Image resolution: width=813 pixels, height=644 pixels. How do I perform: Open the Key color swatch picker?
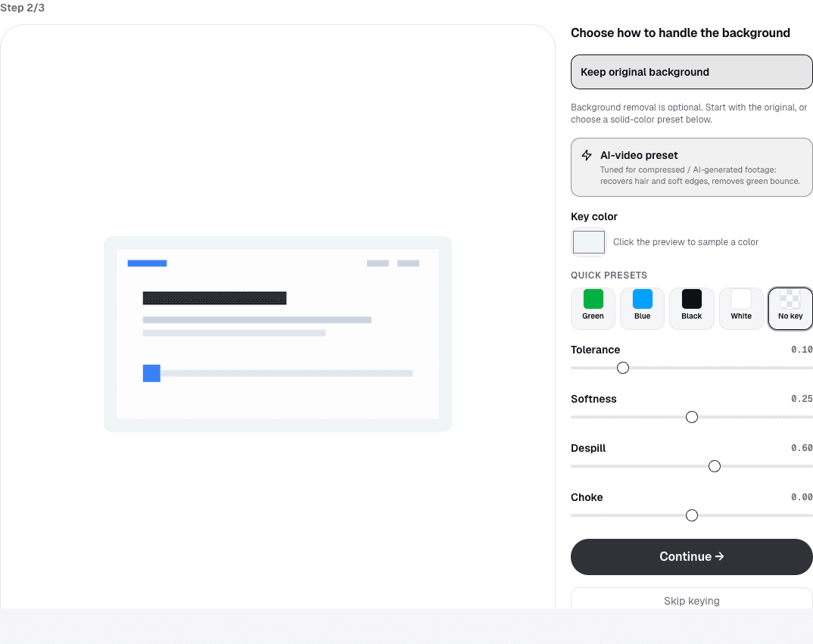[x=588, y=242]
